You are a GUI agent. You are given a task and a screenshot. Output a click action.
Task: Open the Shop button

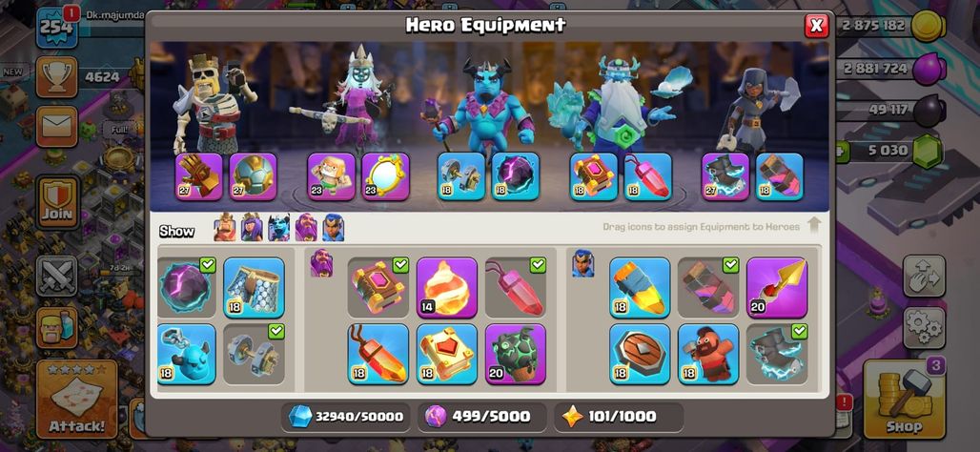tap(904, 398)
